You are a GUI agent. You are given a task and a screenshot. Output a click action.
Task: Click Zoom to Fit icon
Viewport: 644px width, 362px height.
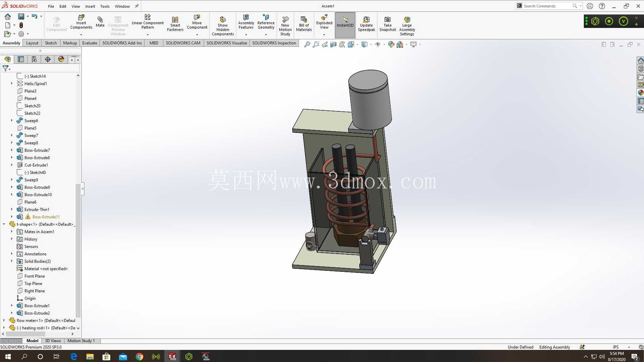click(307, 44)
